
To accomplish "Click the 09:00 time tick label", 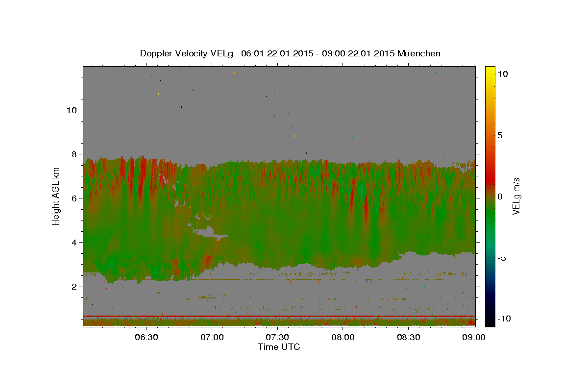I will click(x=474, y=338).
